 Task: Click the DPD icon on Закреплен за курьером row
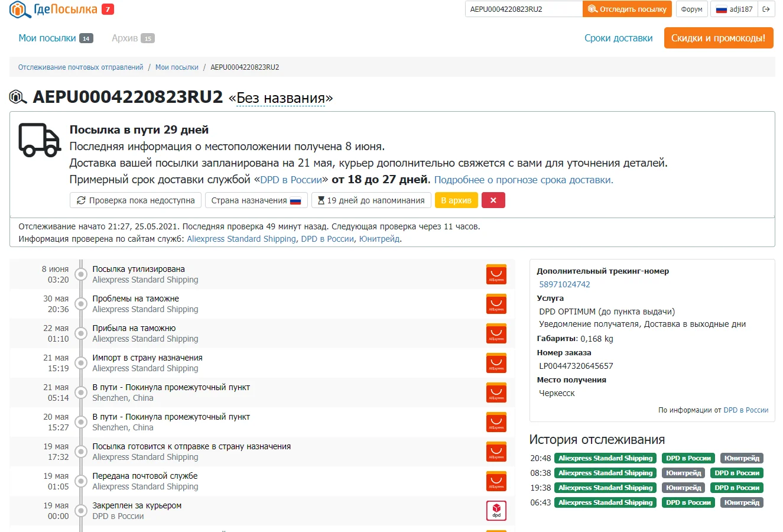click(x=496, y=511)
